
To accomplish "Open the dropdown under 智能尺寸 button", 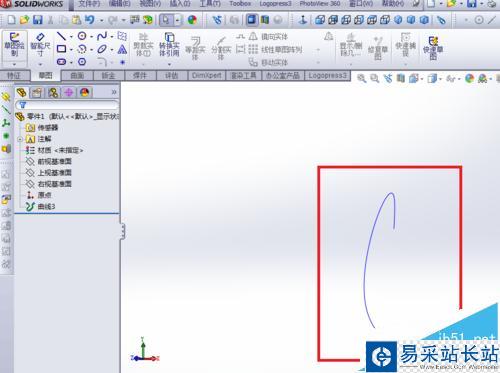I will (x=40, y=64).
